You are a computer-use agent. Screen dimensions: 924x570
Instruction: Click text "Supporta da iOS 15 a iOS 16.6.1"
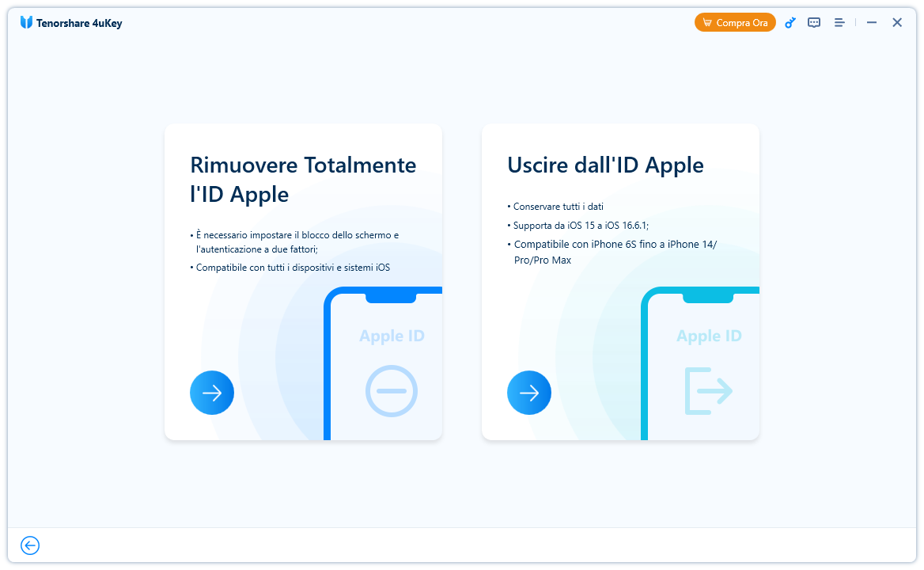[581, 225]
